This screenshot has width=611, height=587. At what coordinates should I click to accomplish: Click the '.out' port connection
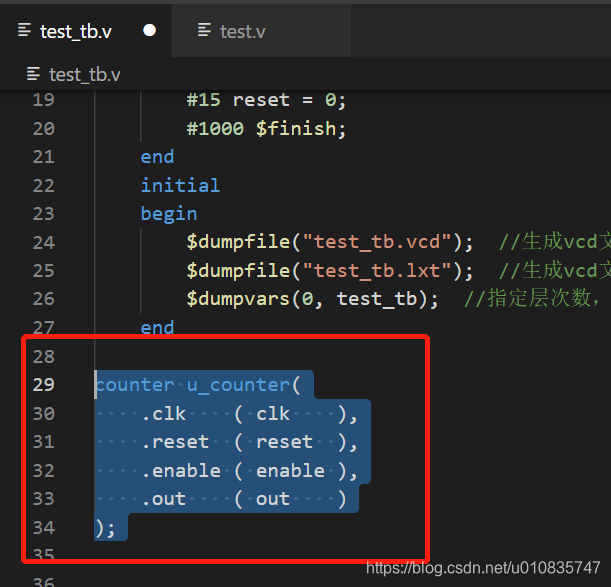tap(244, 499)
